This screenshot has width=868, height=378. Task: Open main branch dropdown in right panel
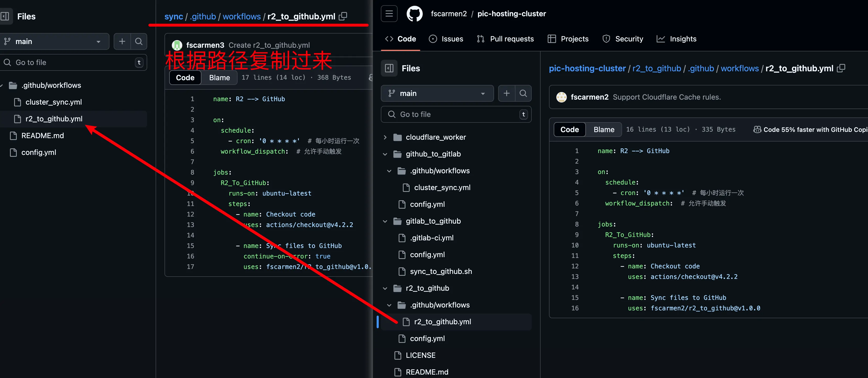point(437,93)
